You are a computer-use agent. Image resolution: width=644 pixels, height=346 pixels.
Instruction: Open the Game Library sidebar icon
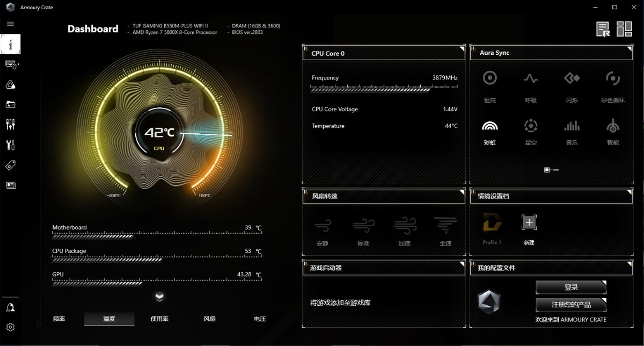(10, 104)
